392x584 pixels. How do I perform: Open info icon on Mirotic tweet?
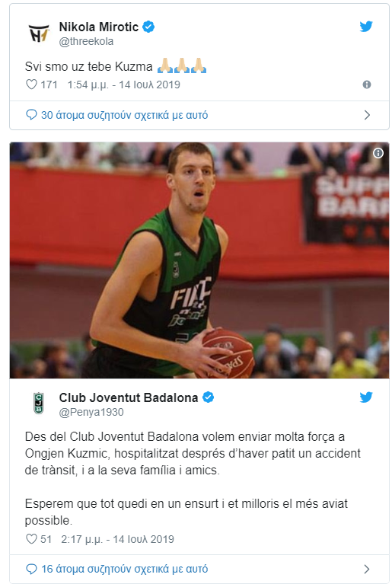pos(367,85)
